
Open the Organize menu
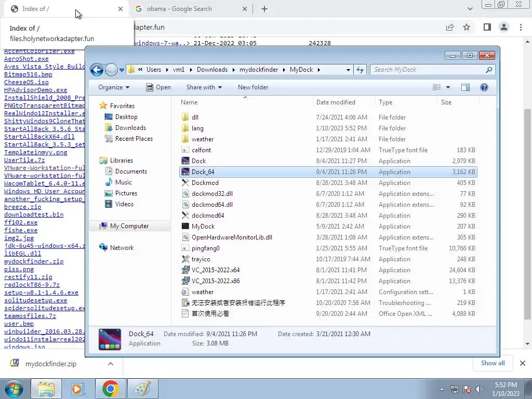point(114,87)
